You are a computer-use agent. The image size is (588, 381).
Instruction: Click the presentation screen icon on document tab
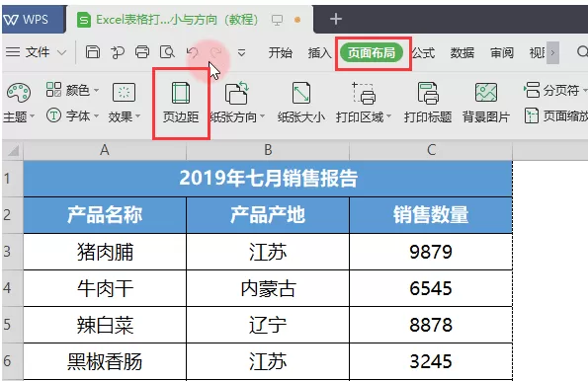(x=277, y=20)
